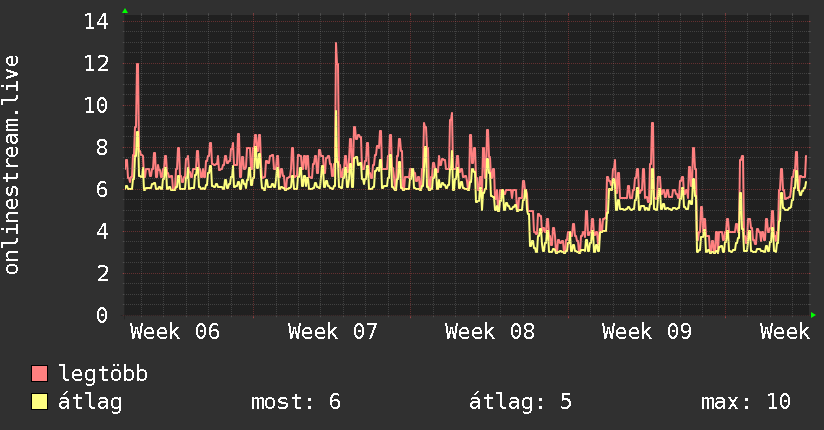The height and width of the screenshot is (430, 824).
Task: Click the Week 06 axis label
Action: 174,332
